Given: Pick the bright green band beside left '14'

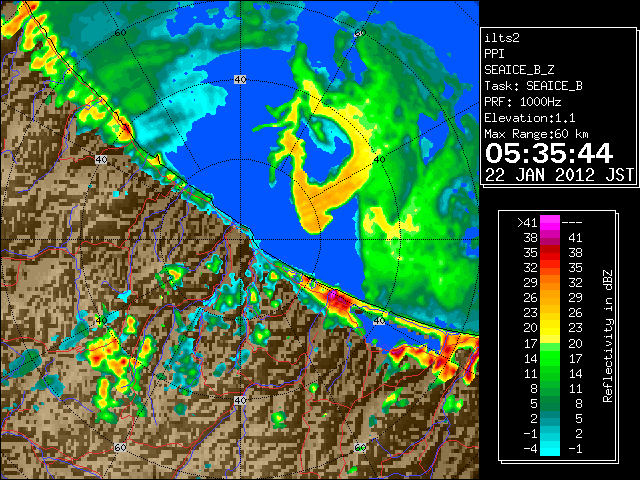Looking at the screenshot, I should coord(550,358).
